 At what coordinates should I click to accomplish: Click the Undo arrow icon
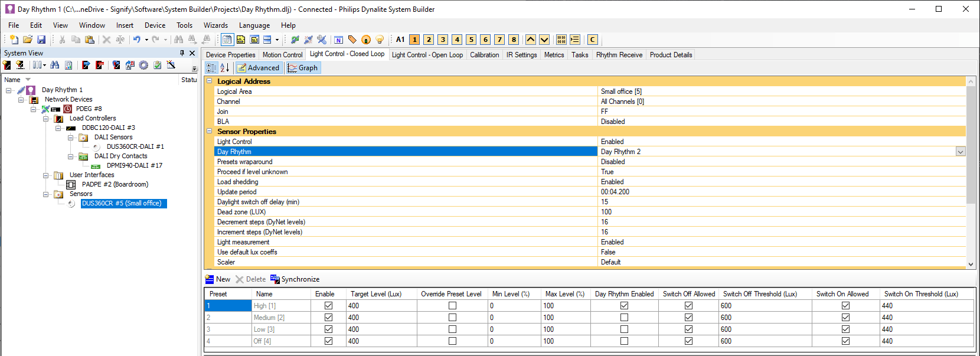pyautogui.click(x=137, y=40)
